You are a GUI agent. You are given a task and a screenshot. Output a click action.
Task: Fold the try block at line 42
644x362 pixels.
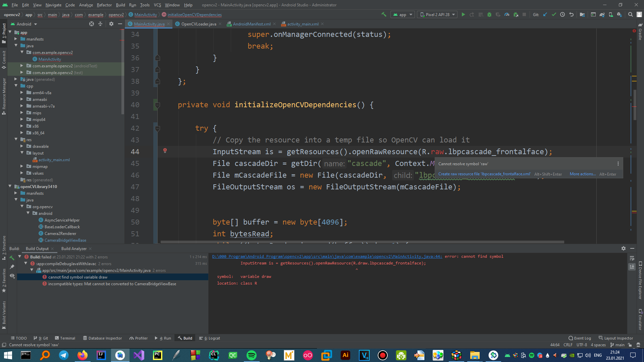158,128
